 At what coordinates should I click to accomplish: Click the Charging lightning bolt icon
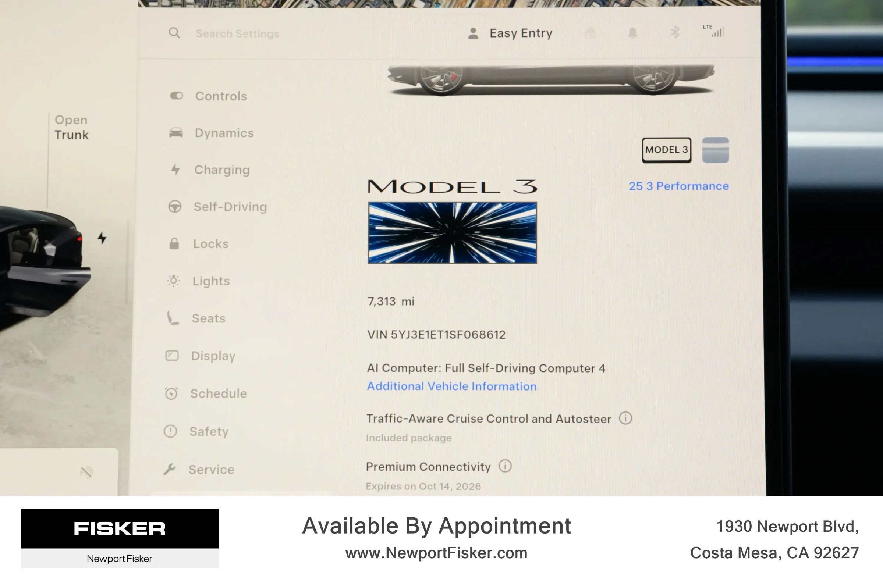point(175,170)
